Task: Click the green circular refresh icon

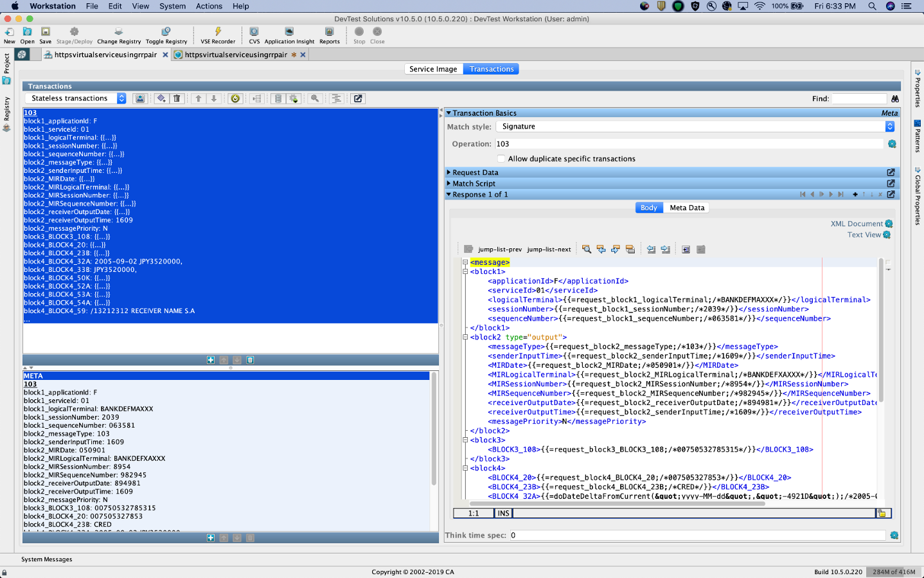Action: click(235, 98)
